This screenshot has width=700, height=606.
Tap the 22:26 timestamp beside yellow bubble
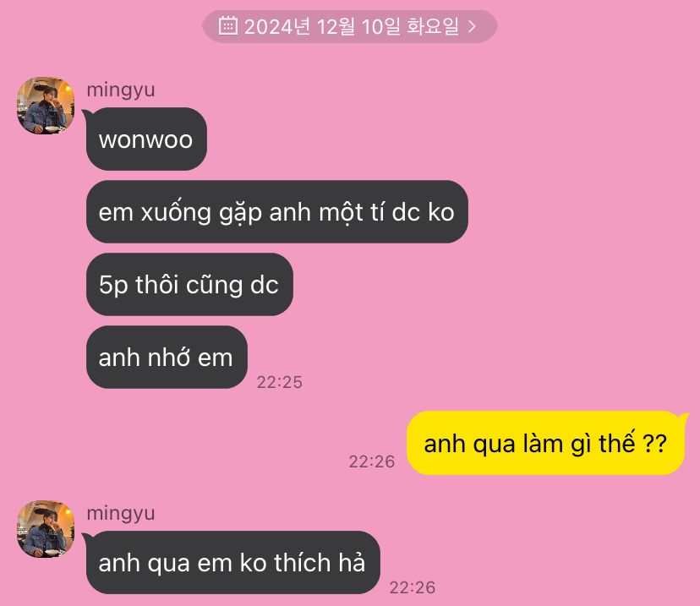(x=372, y=461)
